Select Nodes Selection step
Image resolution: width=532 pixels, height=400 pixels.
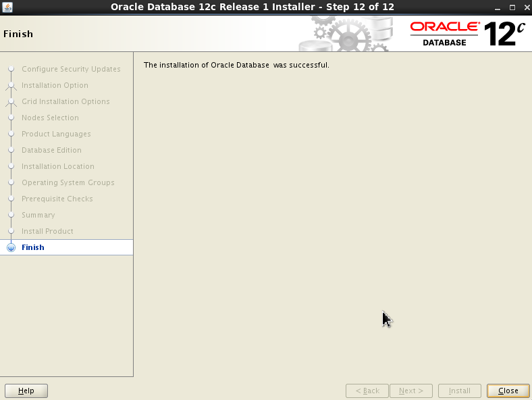click(50, 118)
